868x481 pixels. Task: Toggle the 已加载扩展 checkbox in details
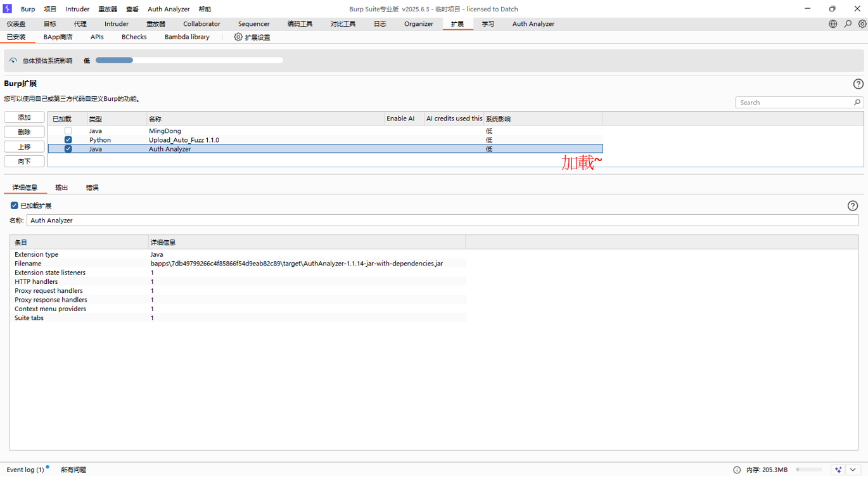[x=14, y=205]
